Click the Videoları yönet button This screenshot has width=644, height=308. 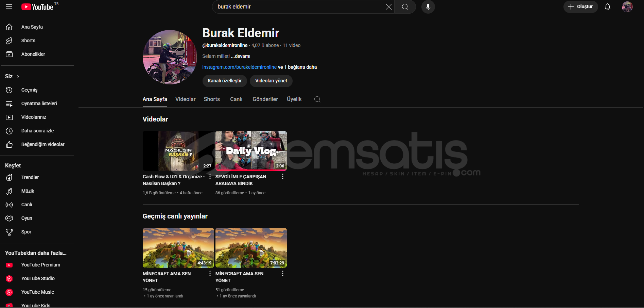pos(271,81)
